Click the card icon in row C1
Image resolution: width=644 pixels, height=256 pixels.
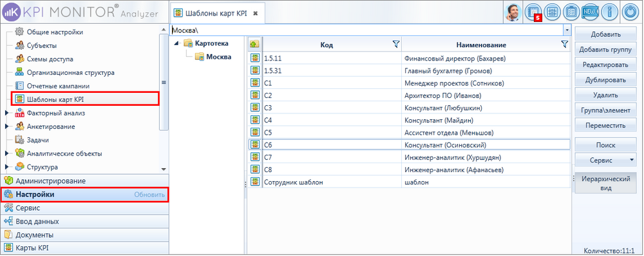click(255, 83)
